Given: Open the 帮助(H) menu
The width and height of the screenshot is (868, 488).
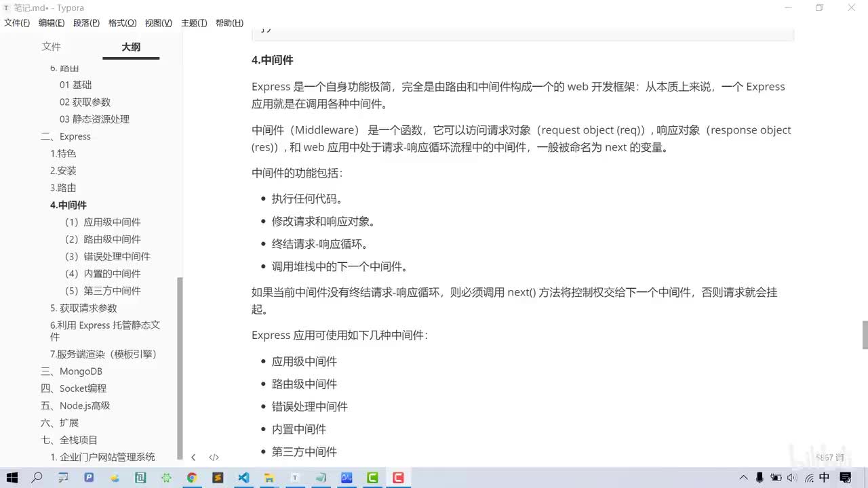Looking at the screenshot, I should click(229, 23).
